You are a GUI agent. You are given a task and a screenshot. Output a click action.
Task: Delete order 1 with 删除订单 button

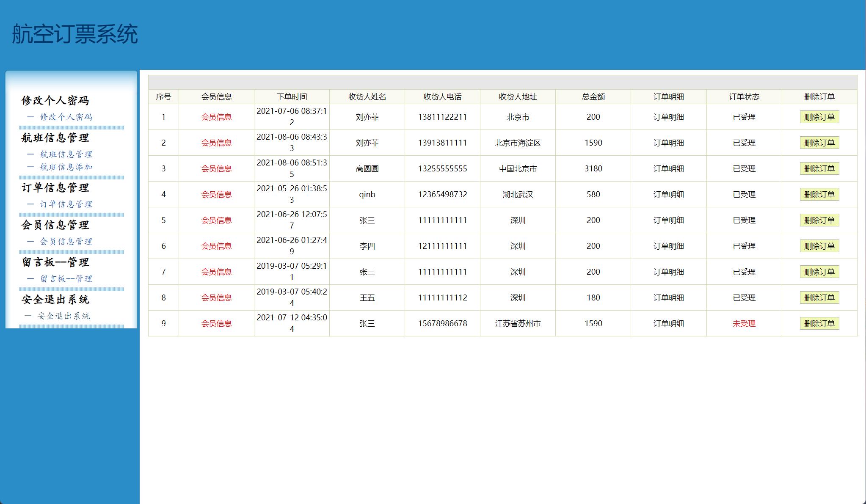(819, 116)
